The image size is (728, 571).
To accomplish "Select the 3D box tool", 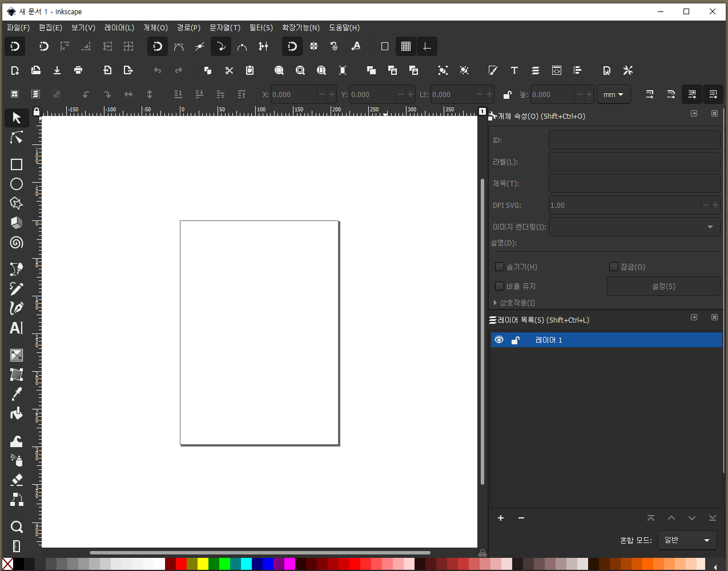I will (x=17, y=223).
